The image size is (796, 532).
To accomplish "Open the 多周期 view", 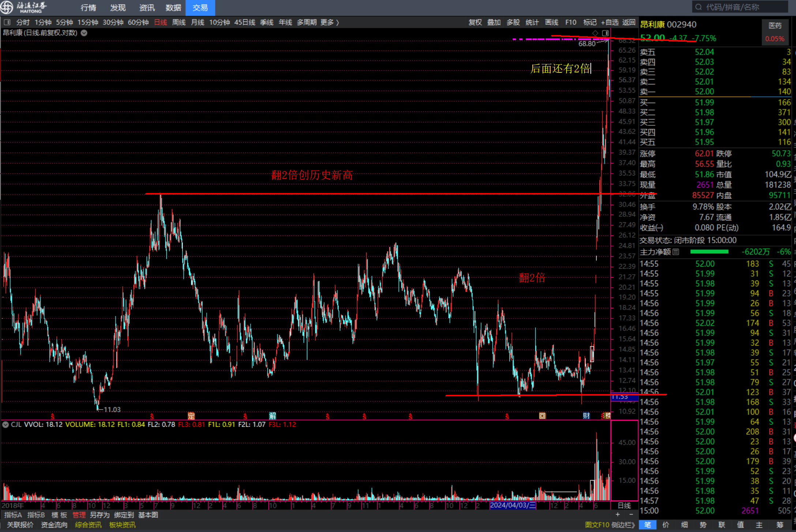I will pyautogui.click(x=307, y=22).
